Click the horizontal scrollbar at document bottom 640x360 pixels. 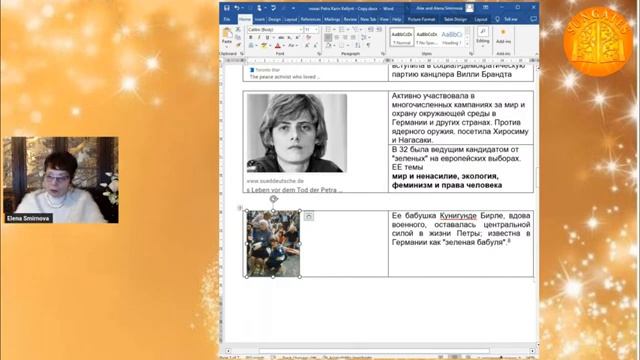[374, 351]
